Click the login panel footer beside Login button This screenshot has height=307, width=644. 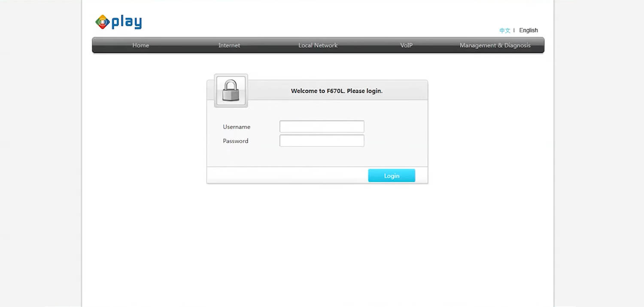coord(287,175)
